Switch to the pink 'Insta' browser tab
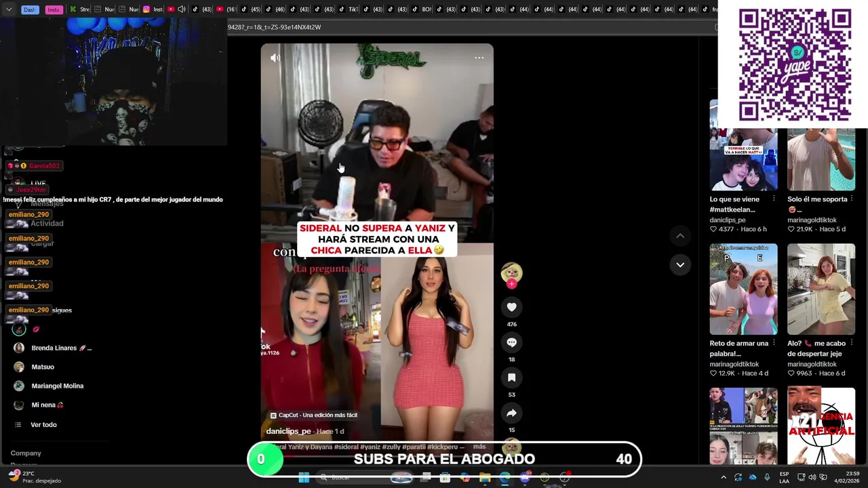Image resolution: width=868 pixels, height=488 pixels. point(54,9)
